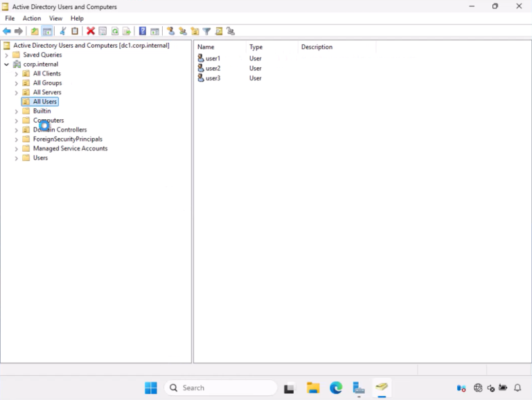Open the File menu
Viewport: 532px width, 400px height.
(10, 18)
